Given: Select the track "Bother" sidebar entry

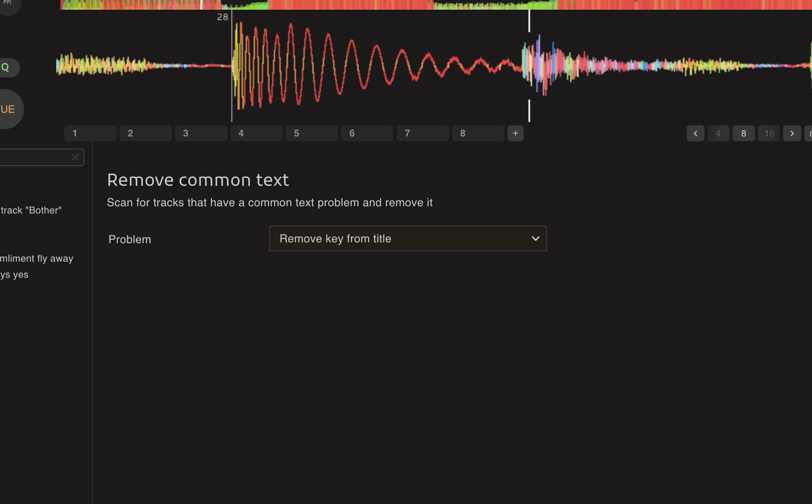Looking at the screenshot, I should click(31, 210).
